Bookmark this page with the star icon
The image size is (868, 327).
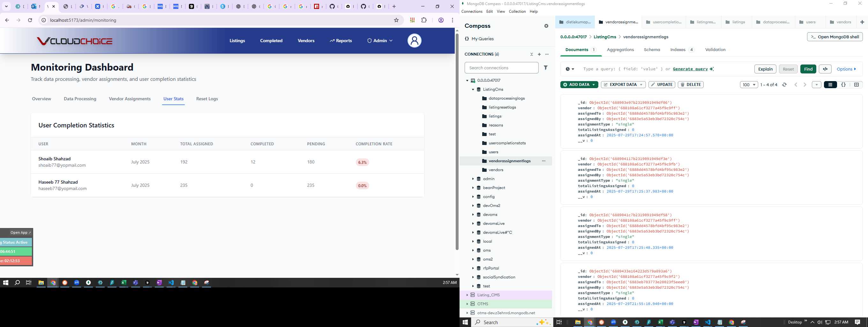[x=397, y=20]
